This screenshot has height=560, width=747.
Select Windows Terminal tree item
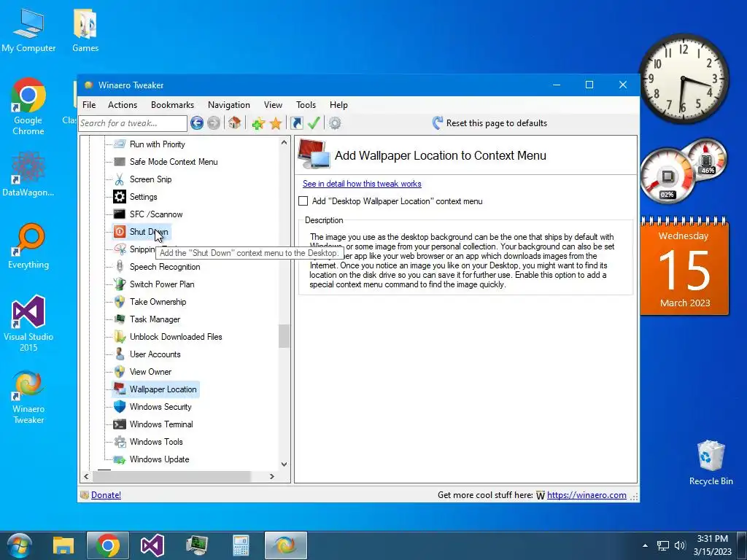click(x=161, y=424)
